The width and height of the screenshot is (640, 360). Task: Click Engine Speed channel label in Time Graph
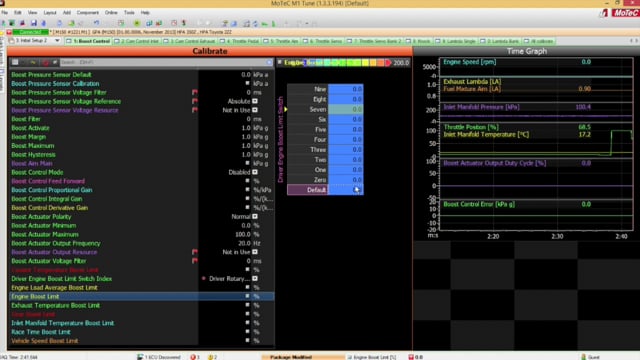(x=469, y=62)
